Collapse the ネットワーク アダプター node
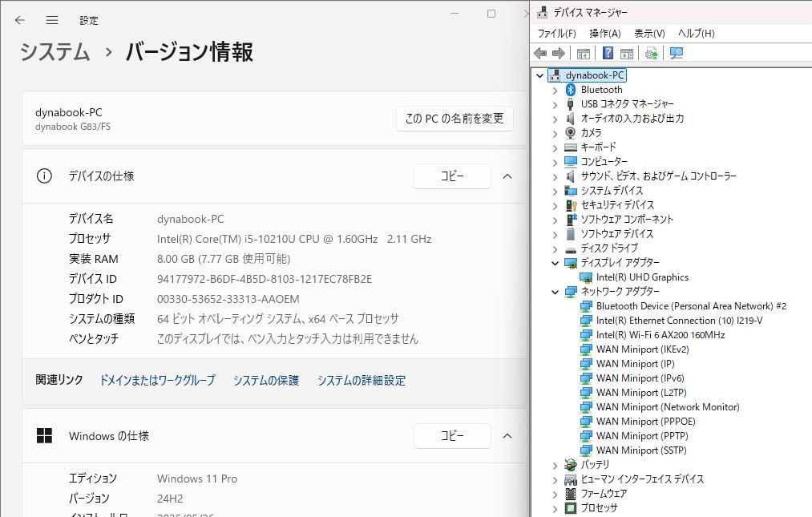This screenshot has width=812, height=517. pos(555,293)
